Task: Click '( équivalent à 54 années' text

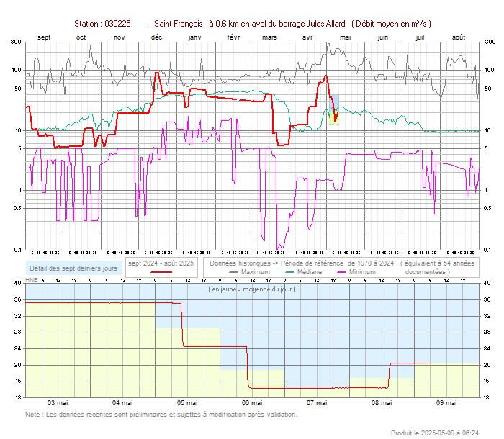Action: [438, 263]
